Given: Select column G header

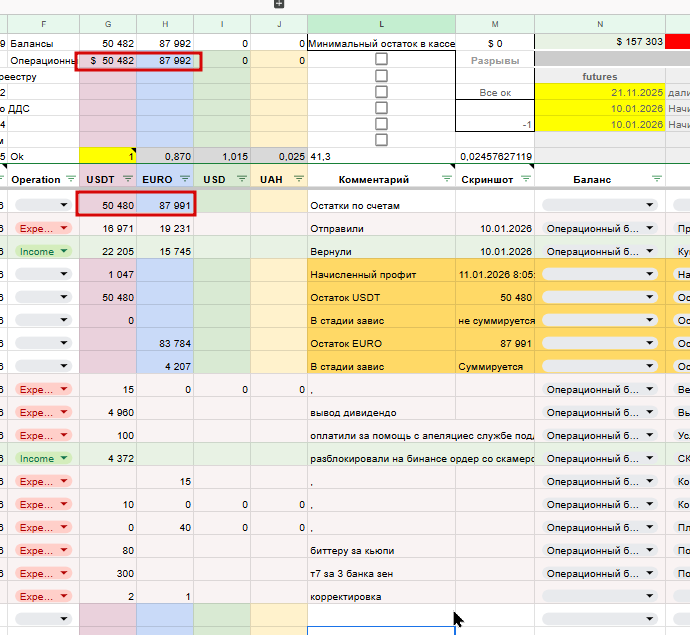Looking at the screenshot, I should pos(108,24).
